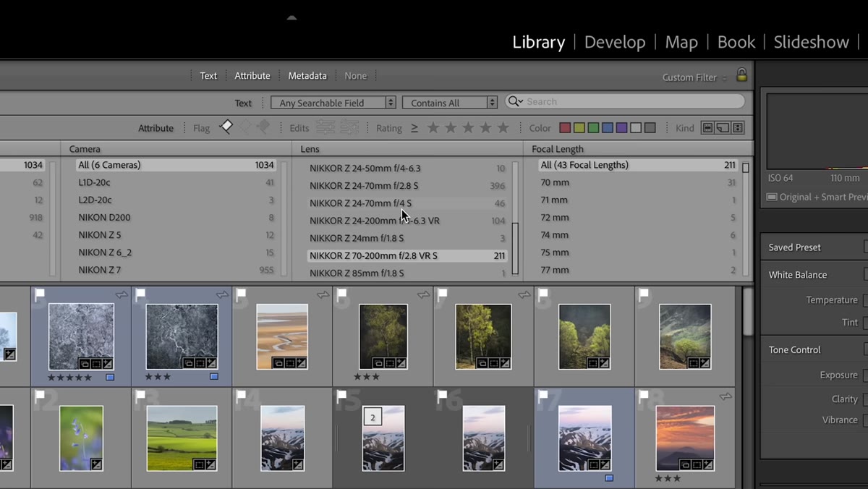
Task: Open the Any Searchable Field dropdown
Action: pos(333,103)
